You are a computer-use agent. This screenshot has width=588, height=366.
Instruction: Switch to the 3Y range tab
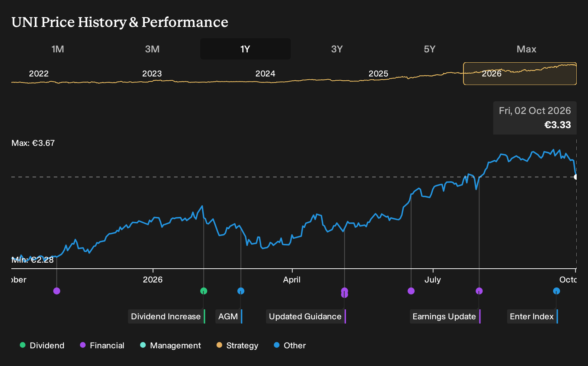[x=337, y=49]
